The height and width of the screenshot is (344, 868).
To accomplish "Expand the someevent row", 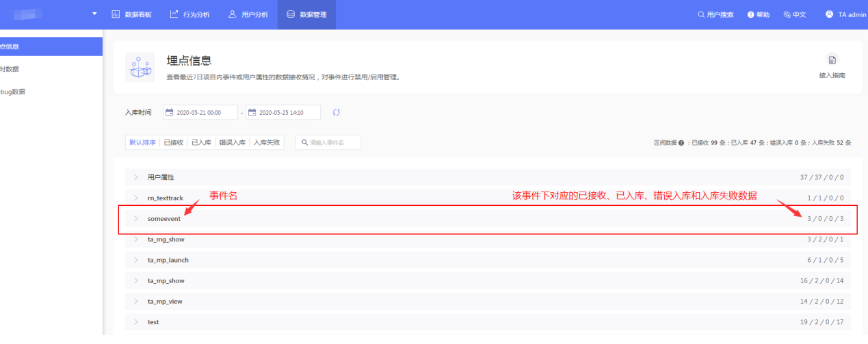I will pos(136,218).
